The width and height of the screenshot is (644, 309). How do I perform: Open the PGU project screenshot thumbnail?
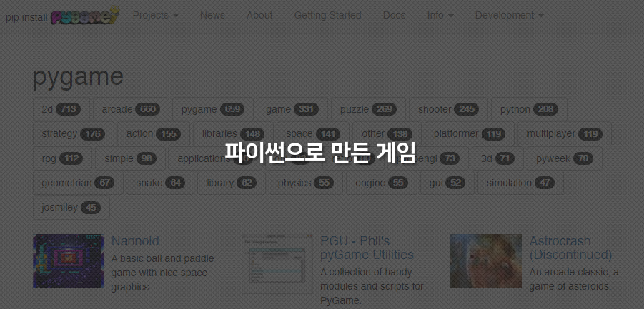pyautogui.click(x=277, y=263)
